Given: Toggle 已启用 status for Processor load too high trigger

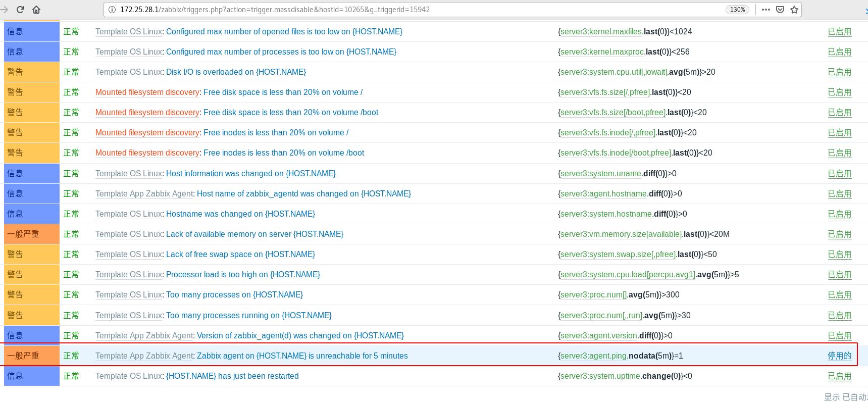Looking at the screenshot, I should tap(839, 274).
